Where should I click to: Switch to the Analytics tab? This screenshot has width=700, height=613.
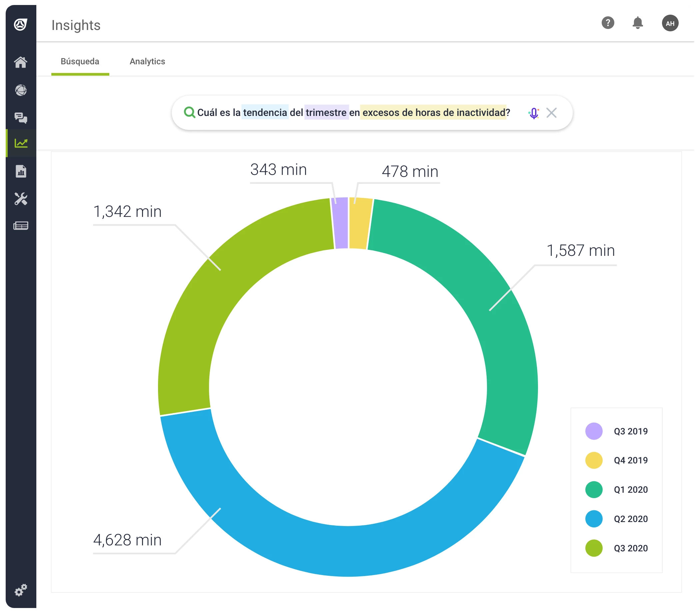(147, 62)
